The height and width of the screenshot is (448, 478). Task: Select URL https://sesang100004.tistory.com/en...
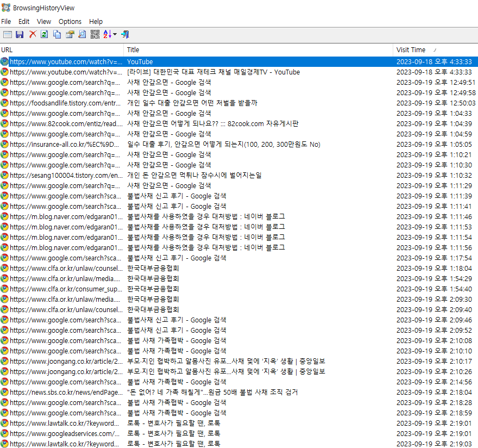click(x=66, y=176)
